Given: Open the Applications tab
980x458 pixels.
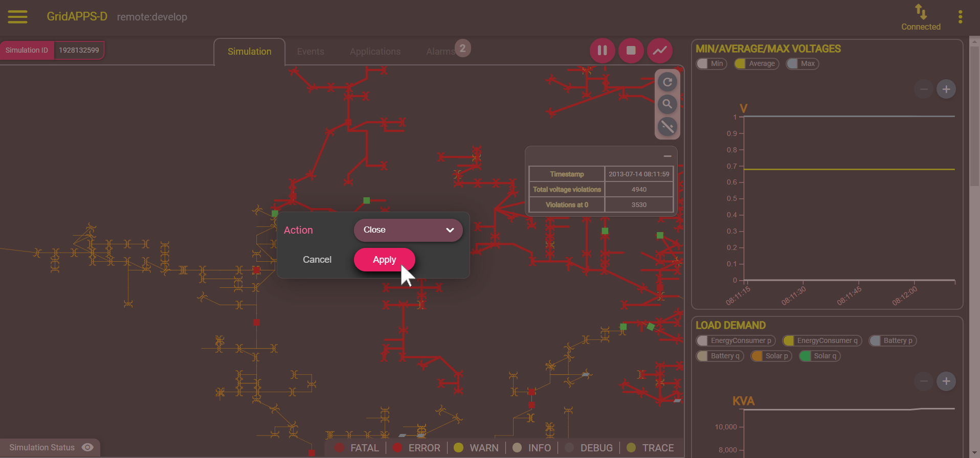Looking at the screenshot, I should [375, 52].
